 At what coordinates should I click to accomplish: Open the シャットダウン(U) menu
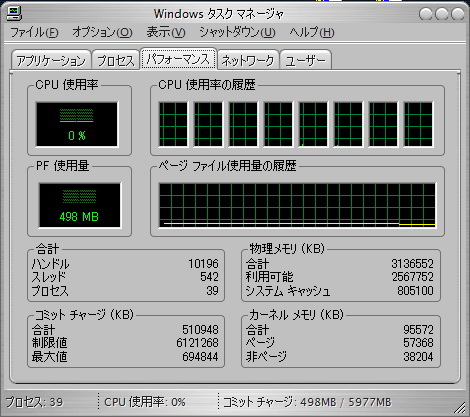tap(237, 32)
